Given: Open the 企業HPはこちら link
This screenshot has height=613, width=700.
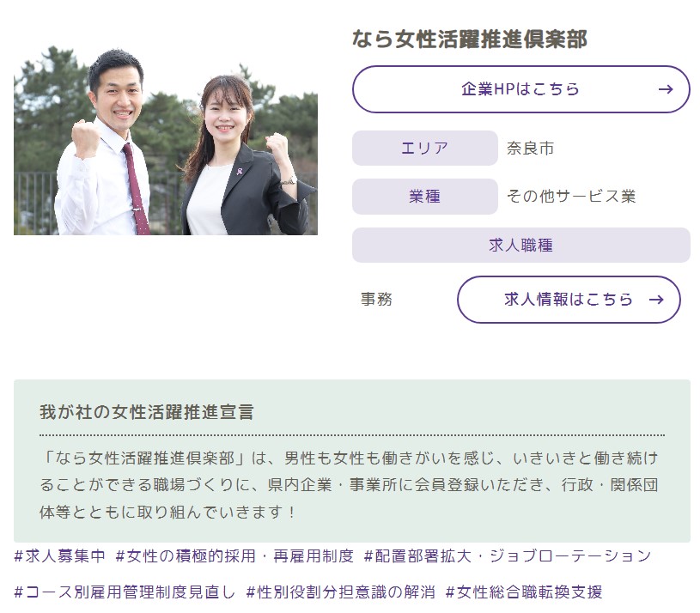Looking at the screenshot, I should coord(520,88).
